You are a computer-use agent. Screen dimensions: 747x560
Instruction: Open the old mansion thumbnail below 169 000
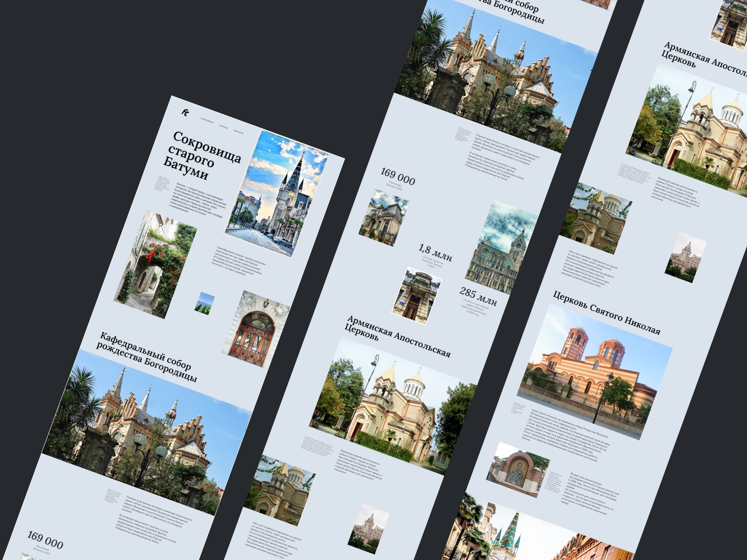(x=384, y=217)
